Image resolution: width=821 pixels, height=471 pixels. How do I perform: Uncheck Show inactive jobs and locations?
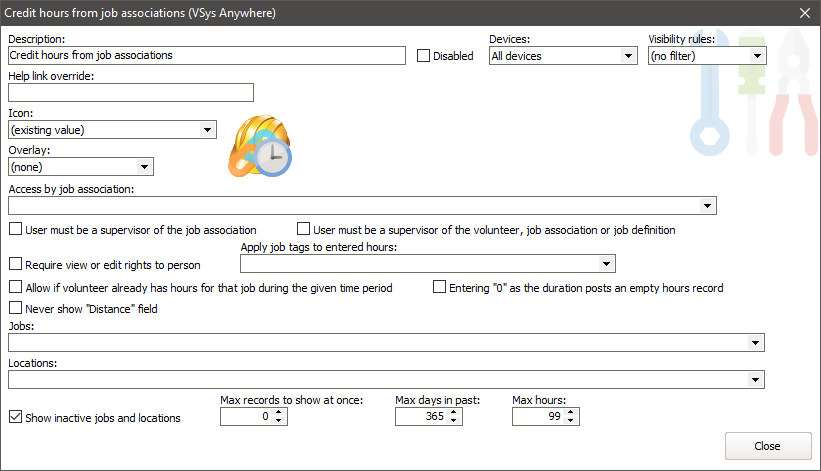(x=15, y=418)
